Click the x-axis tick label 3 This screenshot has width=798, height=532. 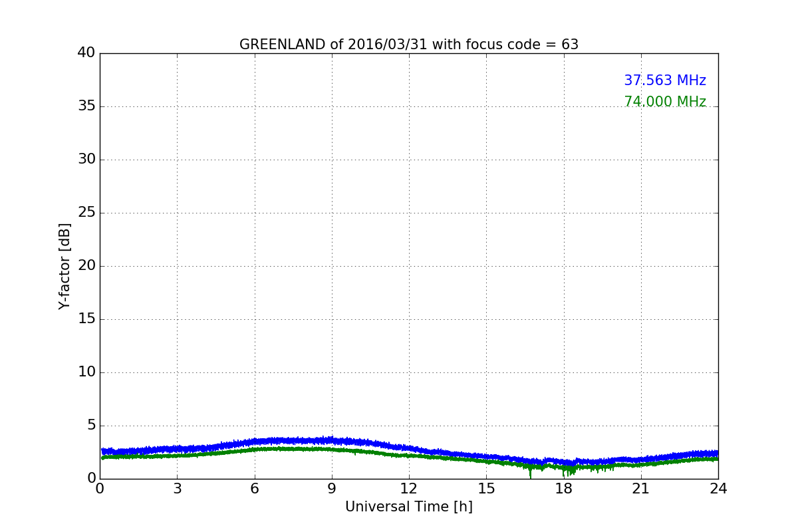177,488
